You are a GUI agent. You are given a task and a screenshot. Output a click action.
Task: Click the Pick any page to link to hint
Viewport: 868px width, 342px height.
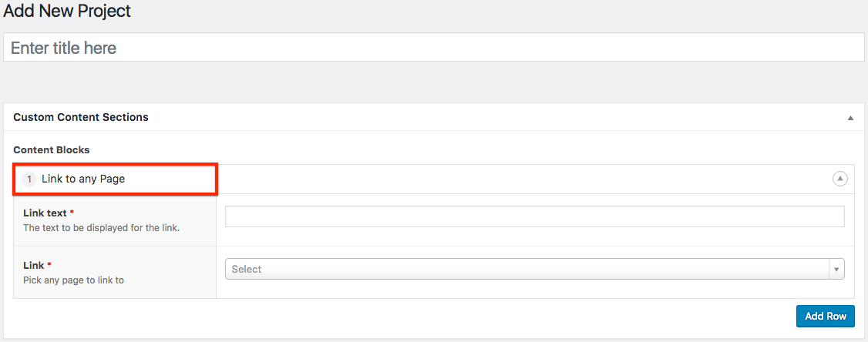pos(73,280)
